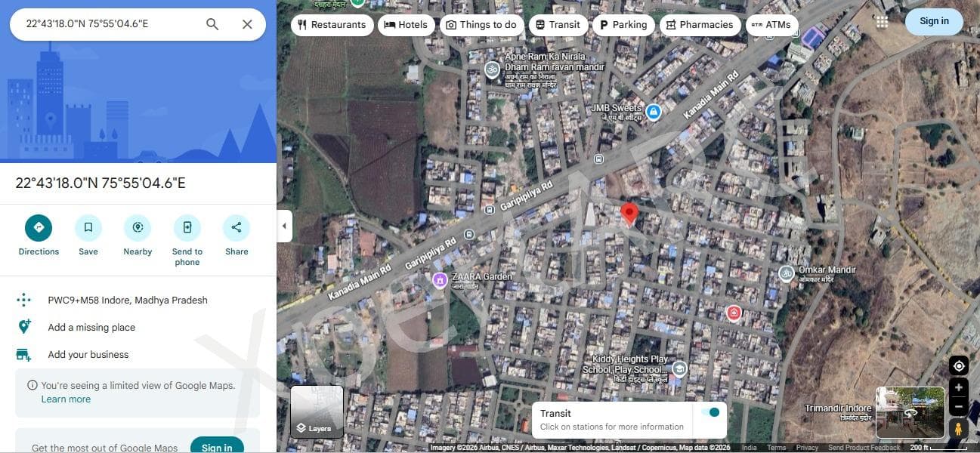Select plus code PWC9+M58 Indore row
Viewport: 980px width, 453px height.
point(138,300)
